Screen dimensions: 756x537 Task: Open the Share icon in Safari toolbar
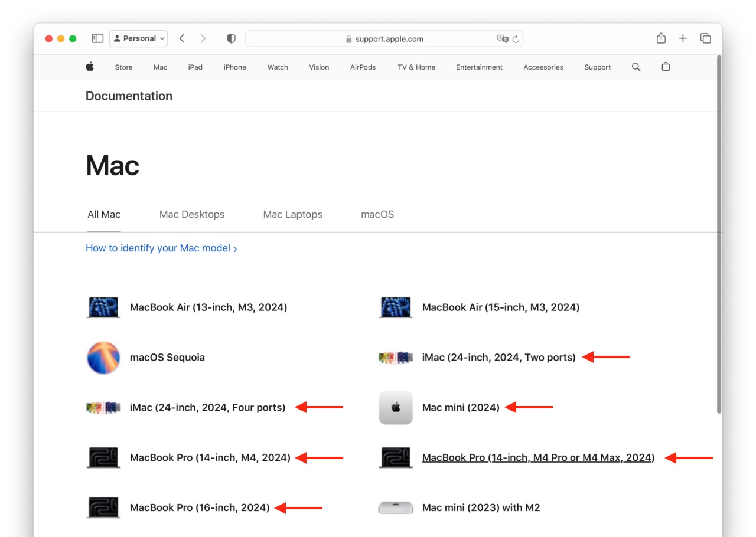(661, 38)
